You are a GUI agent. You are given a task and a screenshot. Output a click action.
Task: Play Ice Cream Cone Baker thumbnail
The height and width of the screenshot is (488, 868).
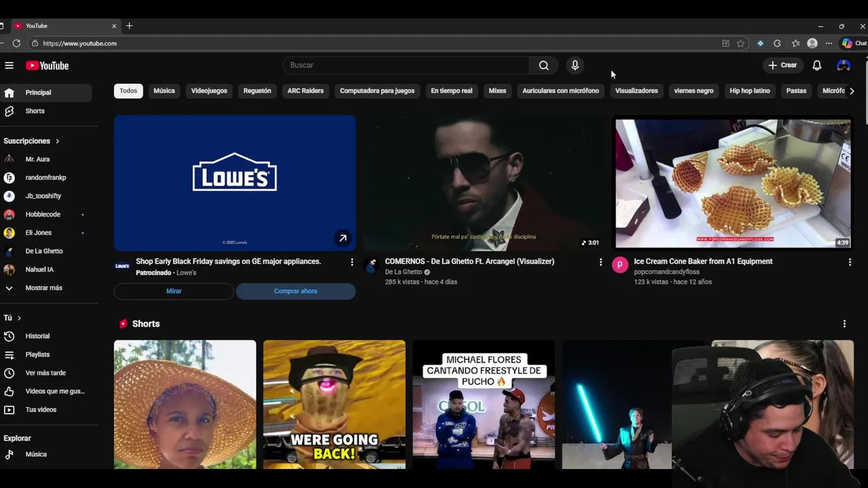(x=733, y=183)
